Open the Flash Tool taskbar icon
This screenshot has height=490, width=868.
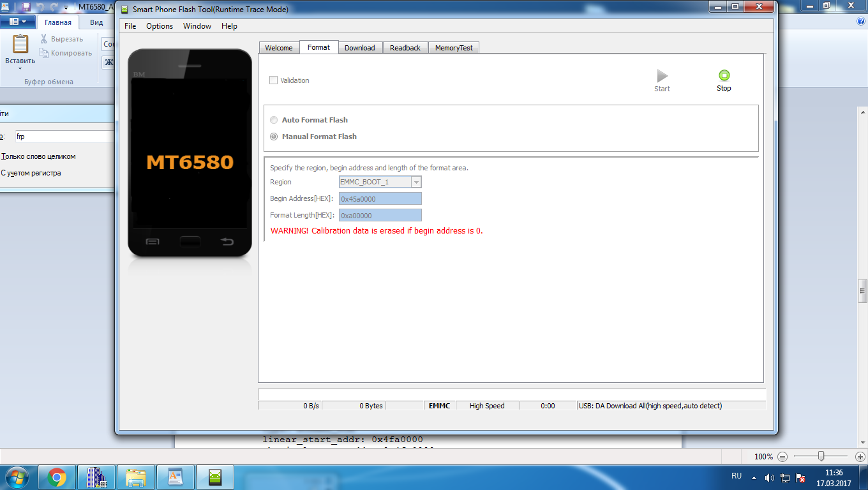215,477
